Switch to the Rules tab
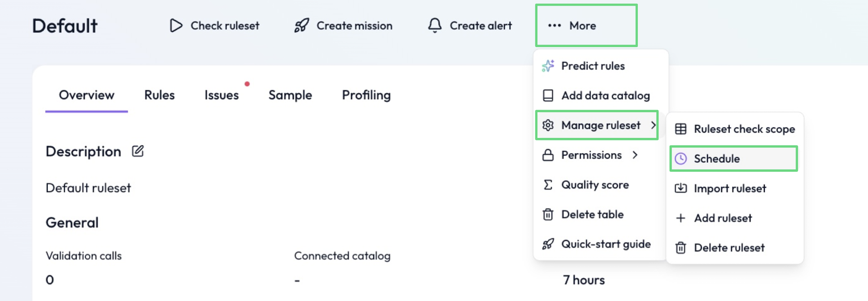This screenshot has width=868, height=301. point(159,95)
